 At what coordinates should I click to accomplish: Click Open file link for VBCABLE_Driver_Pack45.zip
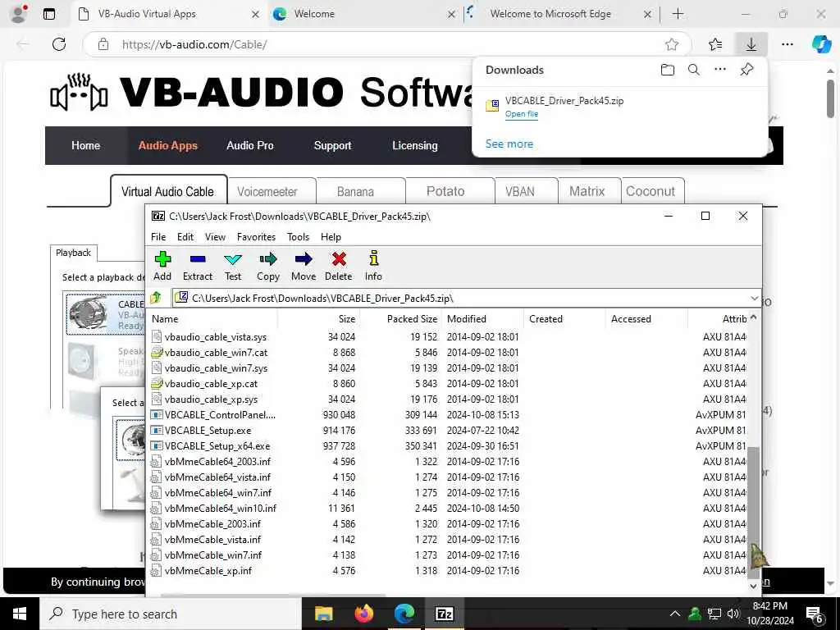[x=521, y=114]
